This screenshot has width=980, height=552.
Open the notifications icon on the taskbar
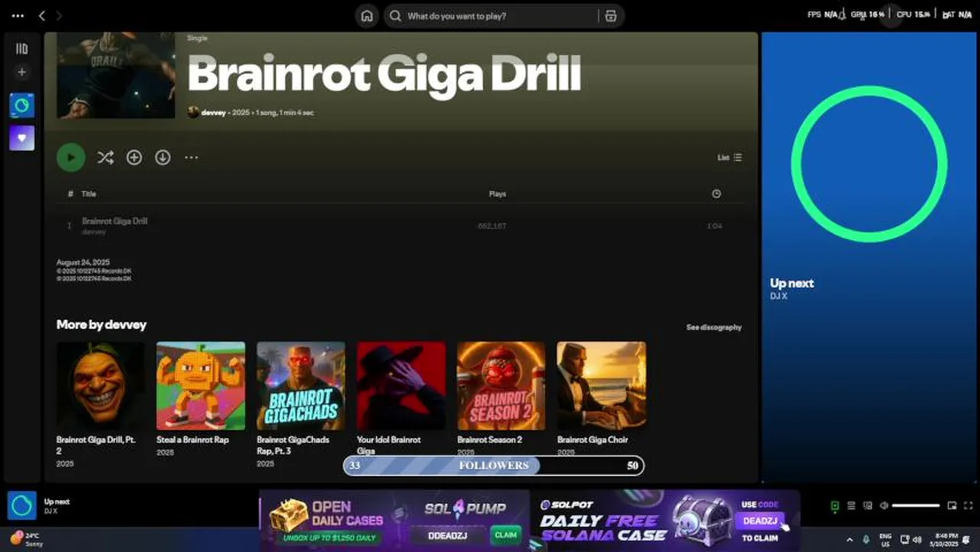pos(965,540)
